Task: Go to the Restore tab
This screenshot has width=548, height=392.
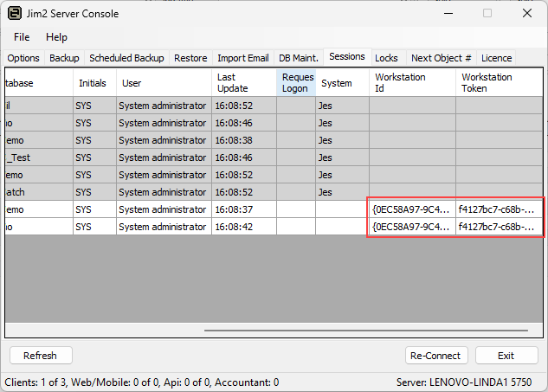Action: [x=190, y=58]
